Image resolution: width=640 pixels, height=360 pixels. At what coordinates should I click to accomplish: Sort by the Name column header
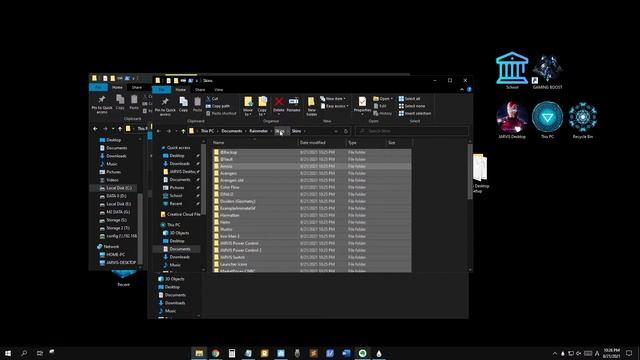coord(255,142)
